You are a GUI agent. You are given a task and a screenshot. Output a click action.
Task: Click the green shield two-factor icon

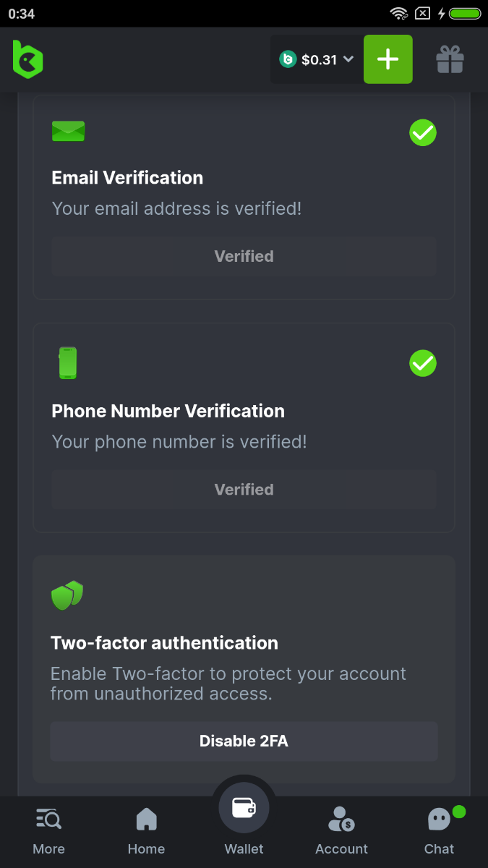[67, 595]
